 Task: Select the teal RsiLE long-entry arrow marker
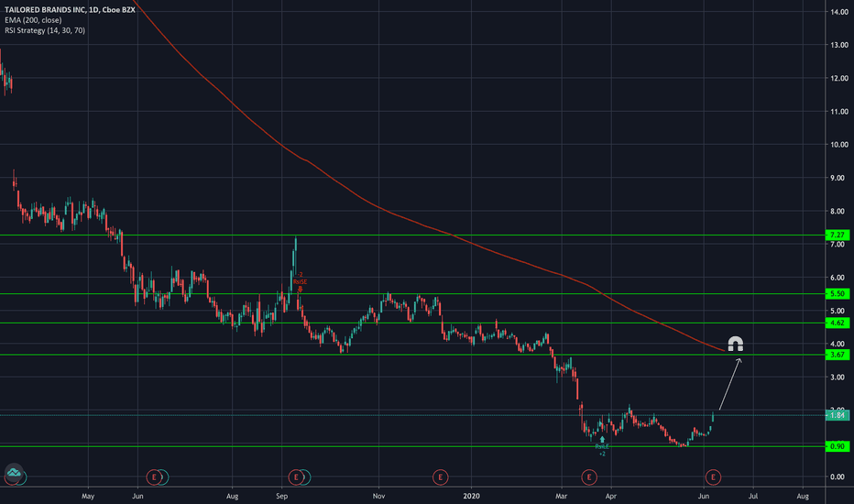click(x=602, y=439)
